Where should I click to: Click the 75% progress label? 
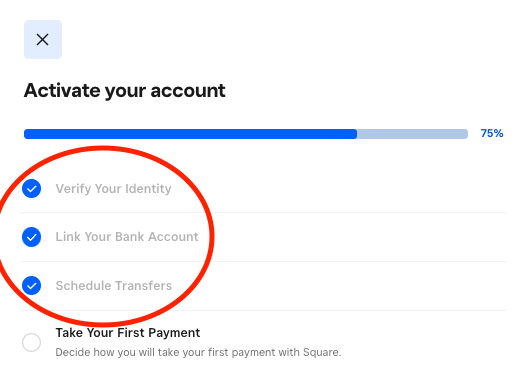pyautogui.click(x=492, y=133)
